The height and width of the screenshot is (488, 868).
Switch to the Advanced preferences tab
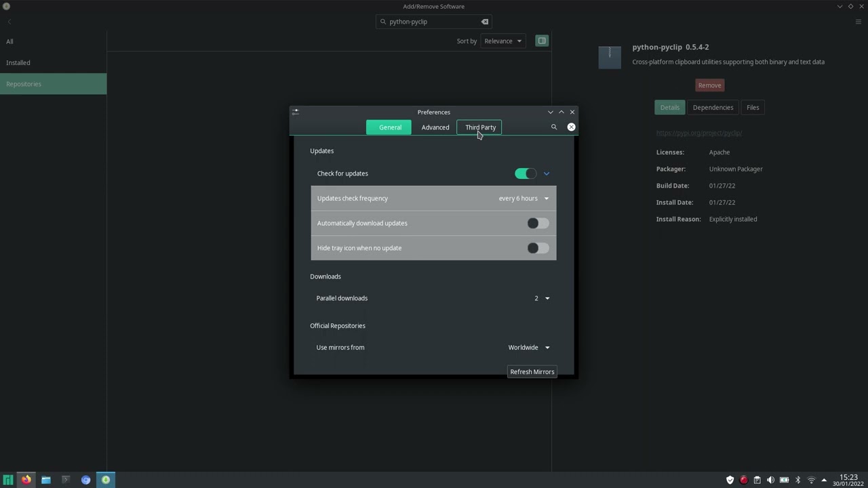pyautogui.click(x=435, y=127)
